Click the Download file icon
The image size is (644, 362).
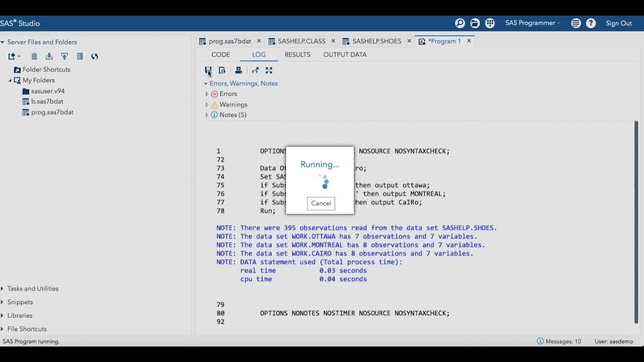[x=49, y=56]
